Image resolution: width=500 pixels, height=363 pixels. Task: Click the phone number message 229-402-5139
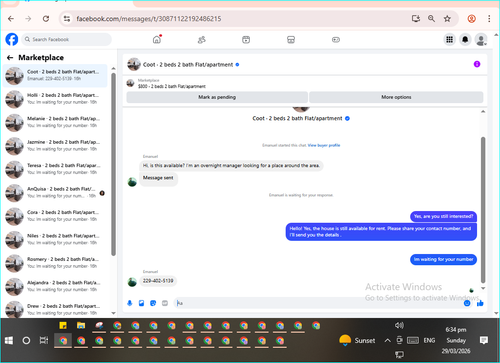point(158,281)
